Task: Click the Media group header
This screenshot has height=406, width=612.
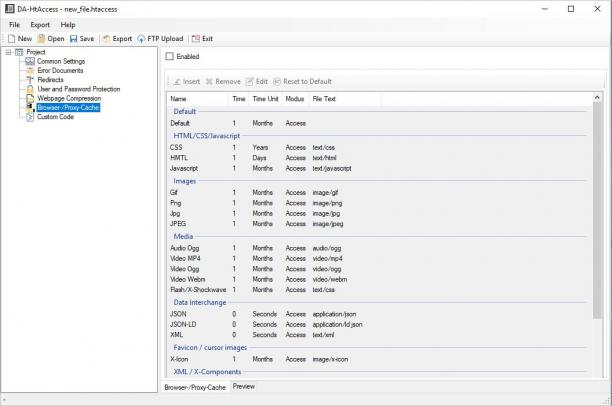Action: pyautogui.click(x=183, y=237)
